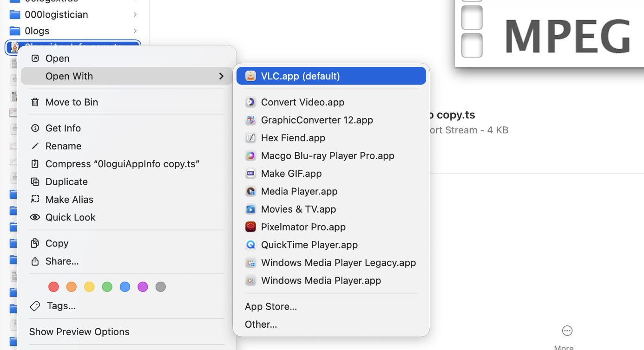
Task: Select Move to Bin menu item
Action: coord(127,102)
